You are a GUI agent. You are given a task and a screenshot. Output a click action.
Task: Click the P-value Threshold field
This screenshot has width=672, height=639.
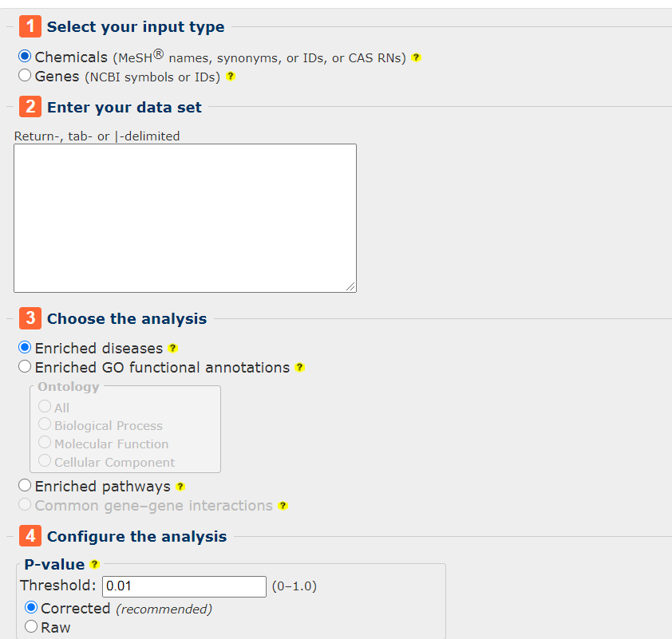(x=184, y=586)
